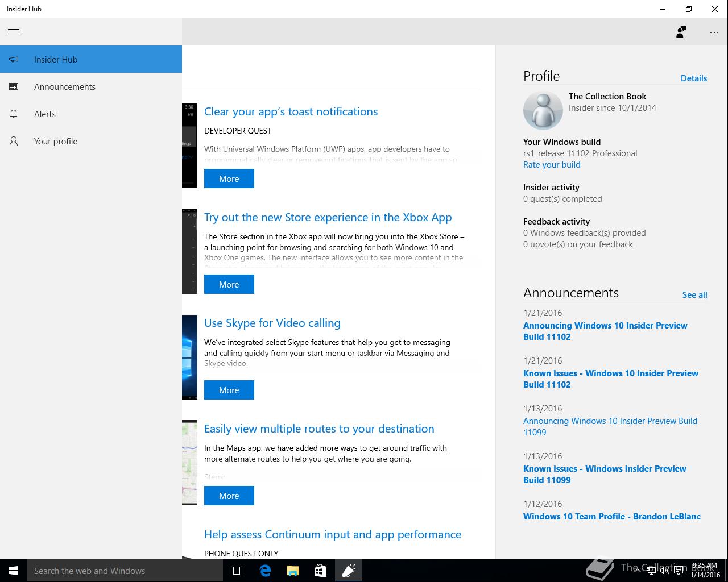Launch Microsoft Edge from the taskbar
728x582 pixels.
[x=265, y=571]
